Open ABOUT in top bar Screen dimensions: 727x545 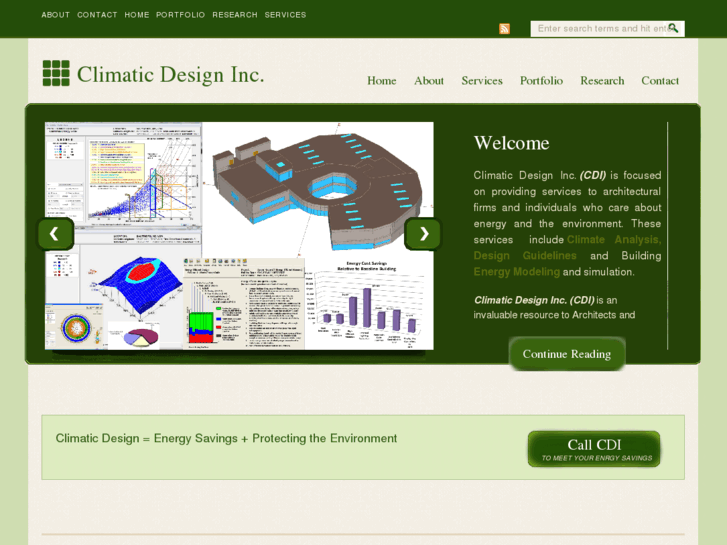click(x=56, y=15)
